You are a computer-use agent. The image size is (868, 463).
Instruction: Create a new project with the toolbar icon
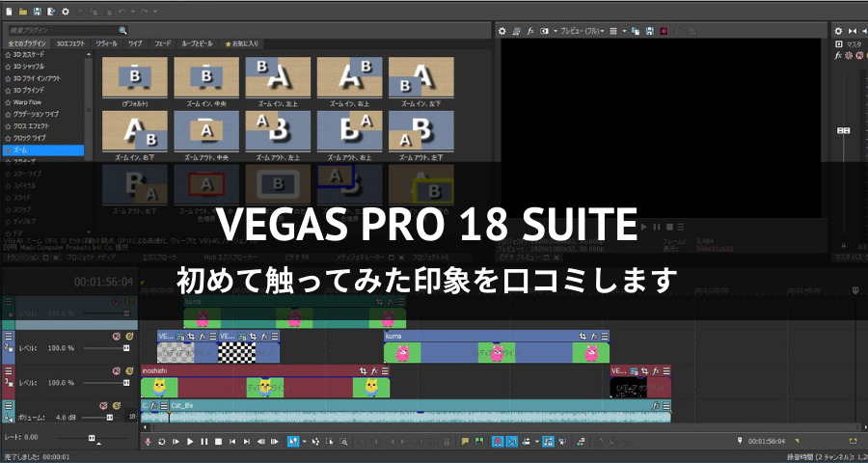[9, 11]
